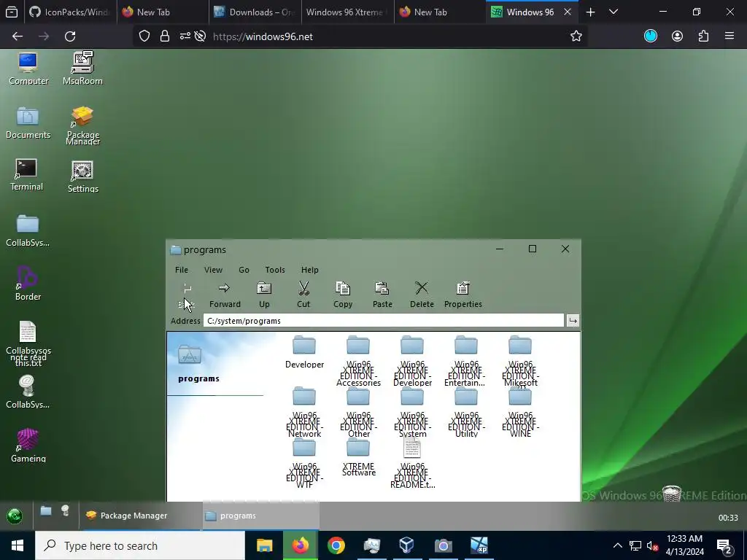Open the Windows 96 start button

15,516
